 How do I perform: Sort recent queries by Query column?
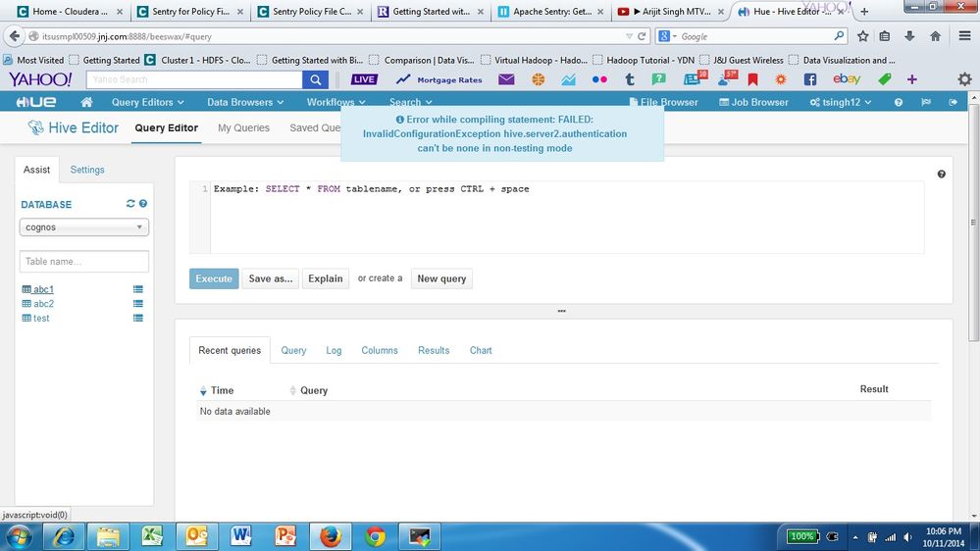308,390
